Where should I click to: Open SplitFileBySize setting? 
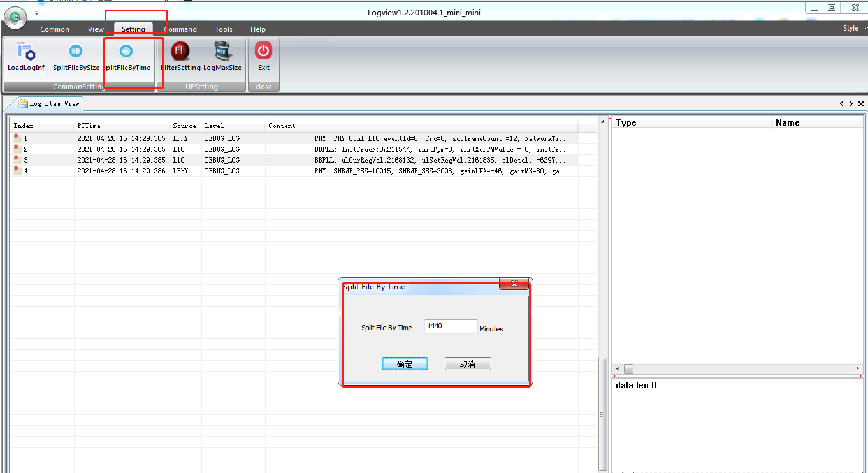(x=76, y=52)
